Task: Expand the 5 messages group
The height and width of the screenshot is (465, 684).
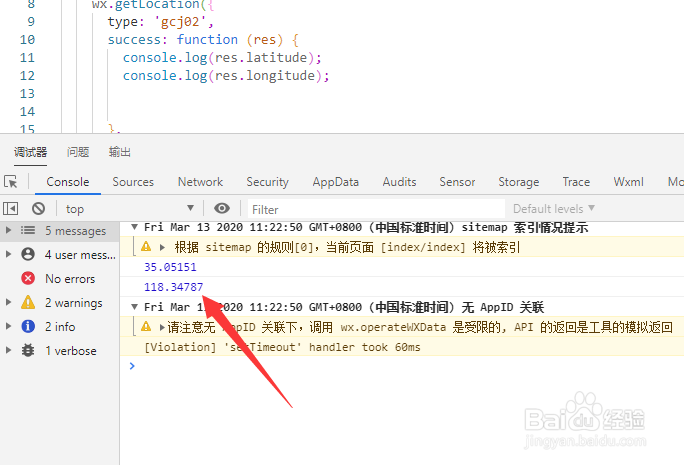Action: (8, 230)
